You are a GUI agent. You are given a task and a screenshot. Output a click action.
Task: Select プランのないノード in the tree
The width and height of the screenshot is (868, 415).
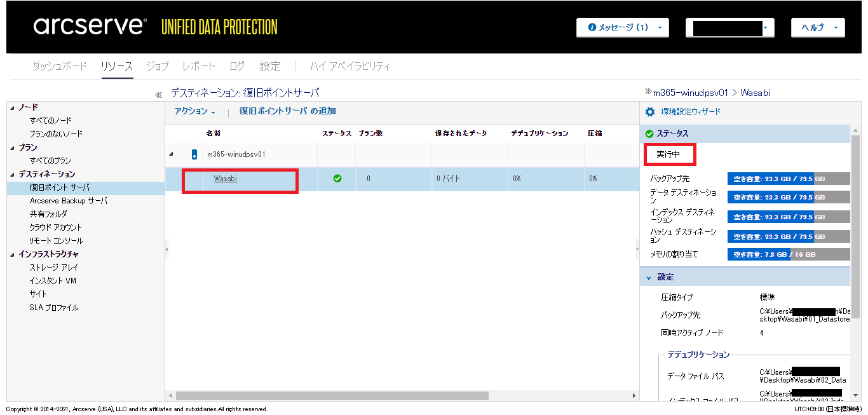pos(56,134)
